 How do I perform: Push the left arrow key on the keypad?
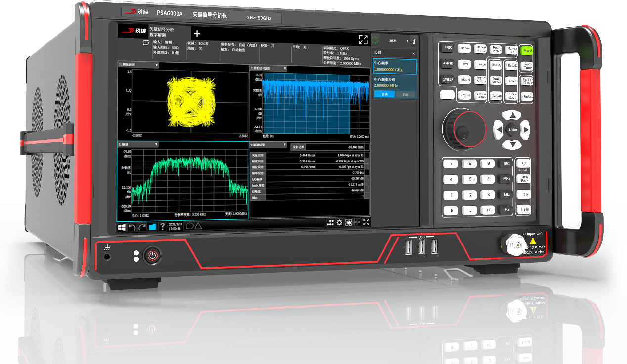coord(499,130)
